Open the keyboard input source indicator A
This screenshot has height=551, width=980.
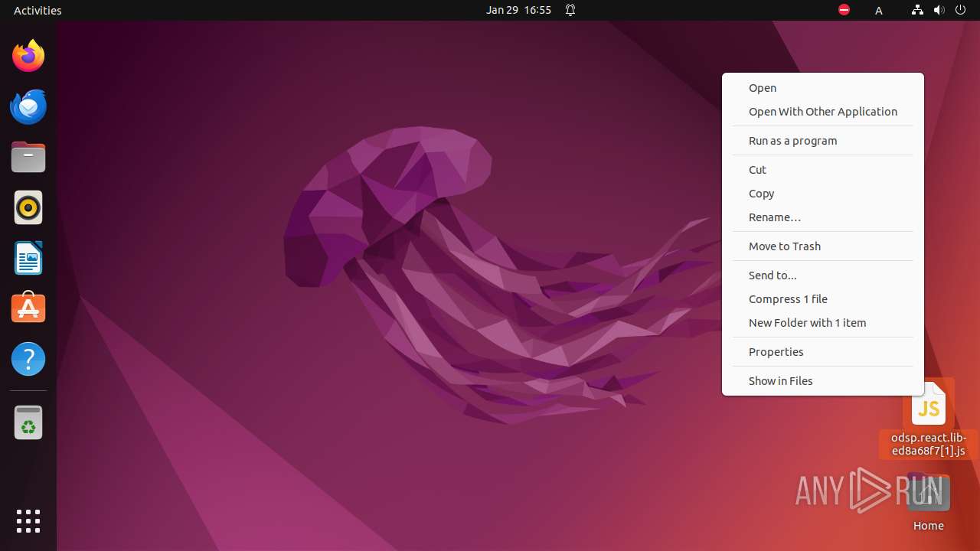pos(879,11)
